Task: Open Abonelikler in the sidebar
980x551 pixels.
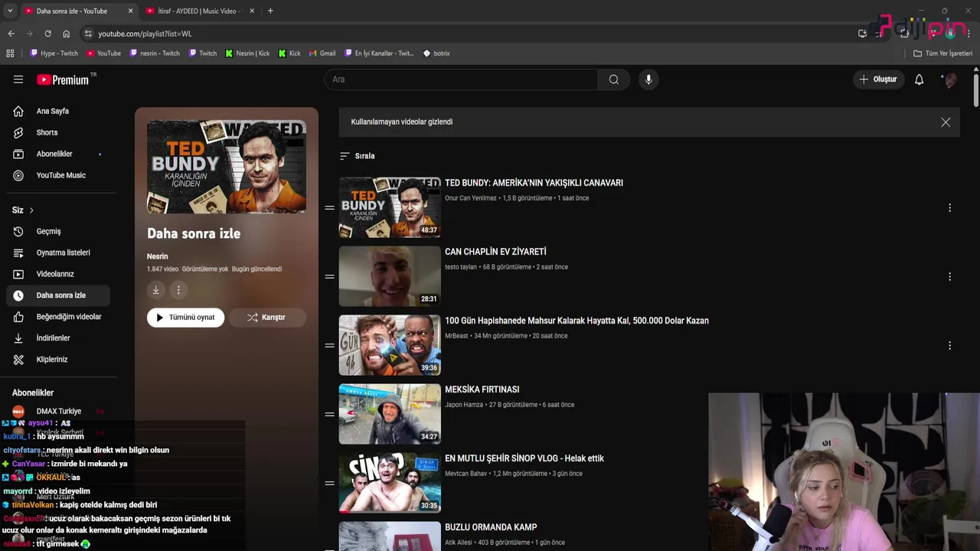Action: 57,154
